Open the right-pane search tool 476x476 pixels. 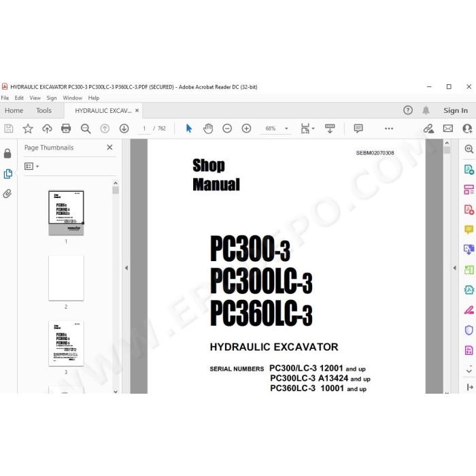(x=469, y=149)
